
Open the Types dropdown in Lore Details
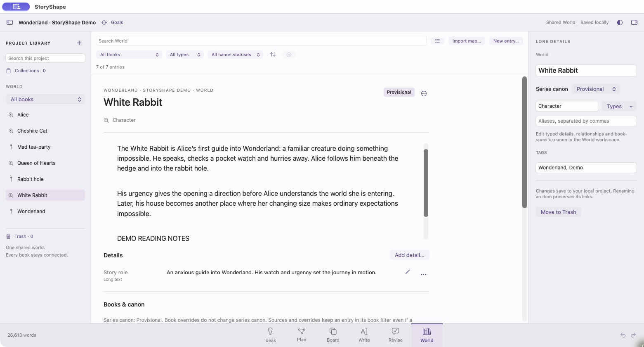coord(619,106)
